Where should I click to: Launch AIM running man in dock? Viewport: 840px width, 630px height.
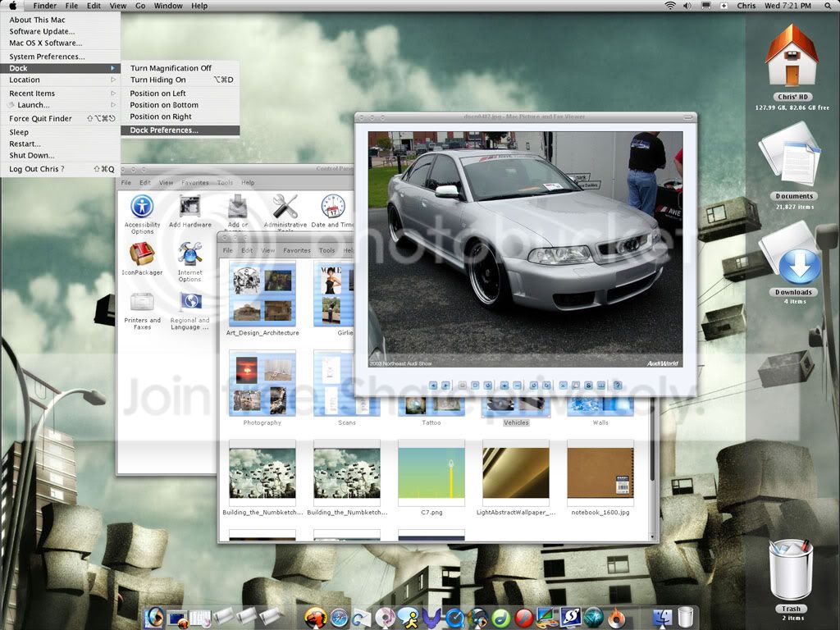coord(409,618)
